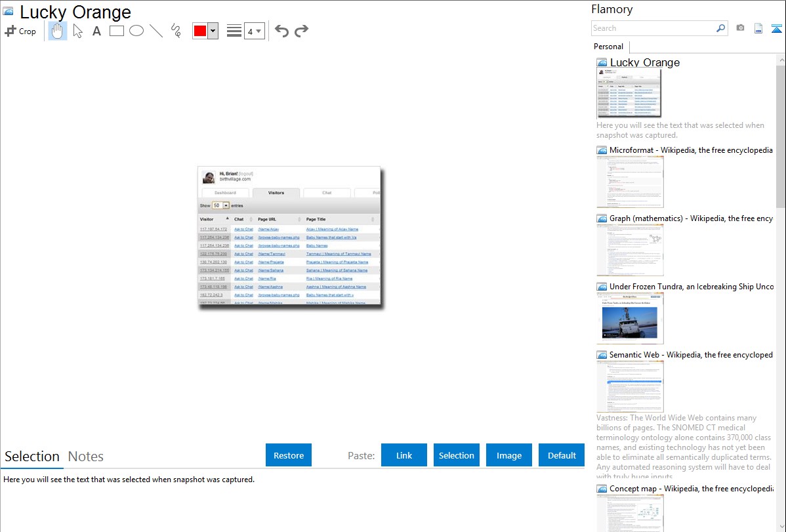Pick the ellipse shape tool

136,31
